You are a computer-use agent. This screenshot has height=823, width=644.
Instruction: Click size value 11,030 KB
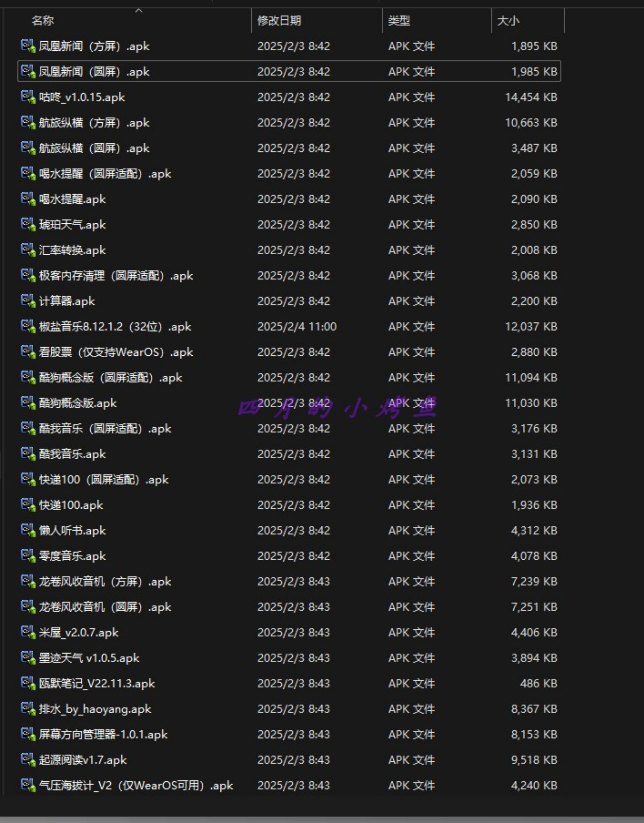click(531, 403)
